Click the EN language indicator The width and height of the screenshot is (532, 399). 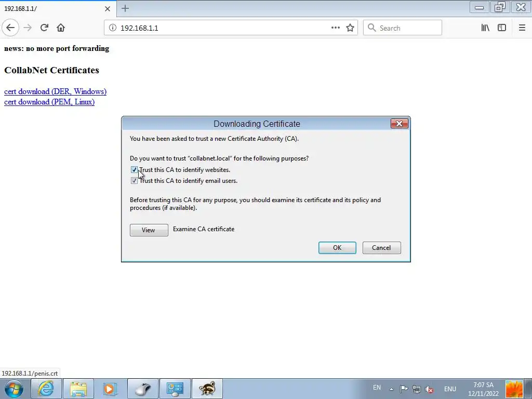377,388
